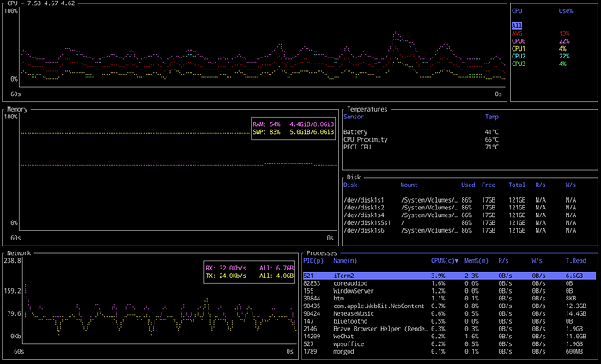Select the WindowServer process
Viewport: 601px width, 364px height.
tap(449, 291)
